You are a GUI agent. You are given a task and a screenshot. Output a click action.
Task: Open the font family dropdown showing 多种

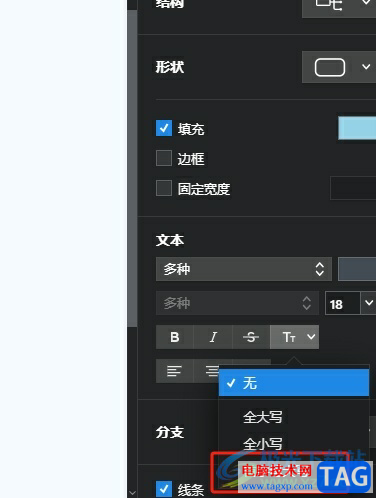click(x=244, y=269)
